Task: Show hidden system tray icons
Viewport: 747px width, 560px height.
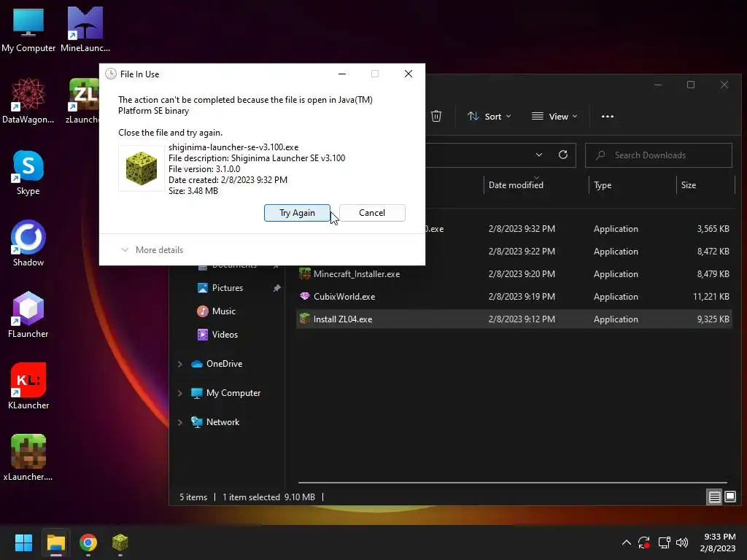Action: click(x=627, y=542)
